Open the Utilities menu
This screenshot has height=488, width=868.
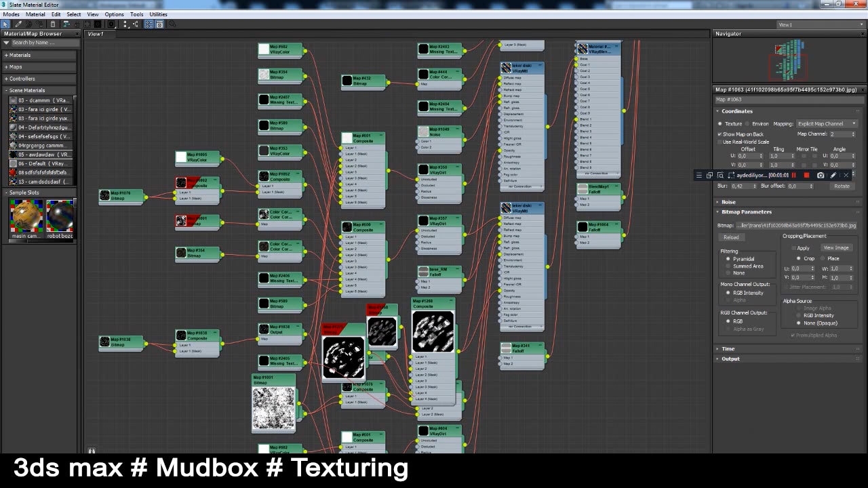[158, 14]
